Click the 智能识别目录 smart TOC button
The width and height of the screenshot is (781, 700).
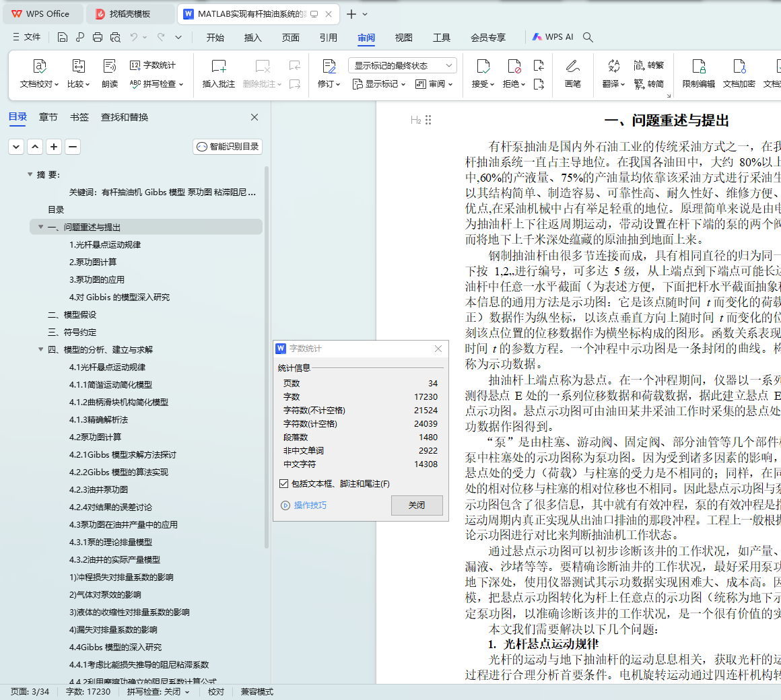228,147
